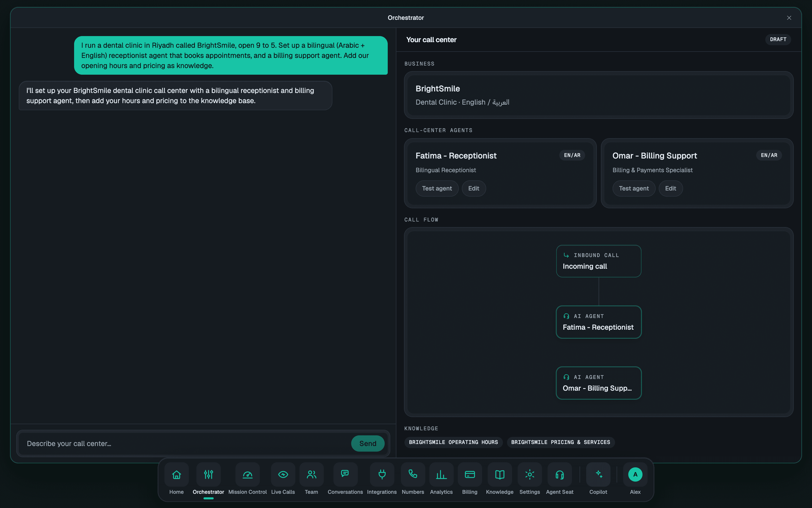The width and height of the screenshot is (812, 508).
Task: Test the Omar - Billing Support agent
Action: 634,188
